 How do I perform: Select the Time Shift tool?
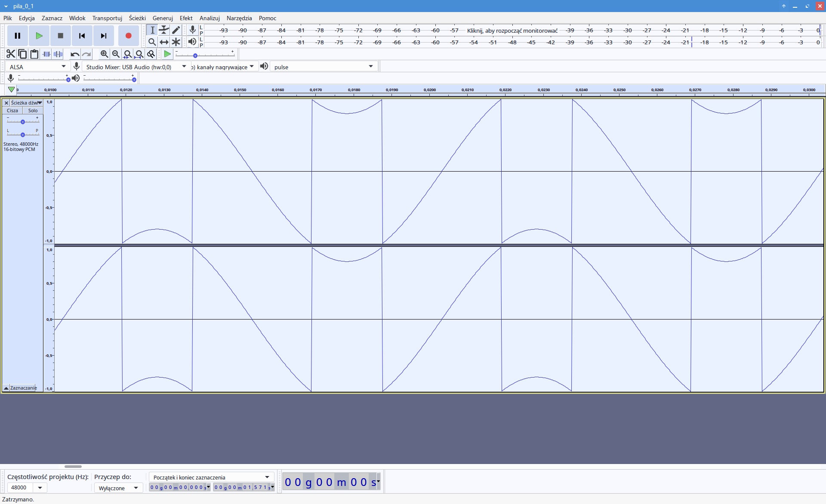(164, 42)
